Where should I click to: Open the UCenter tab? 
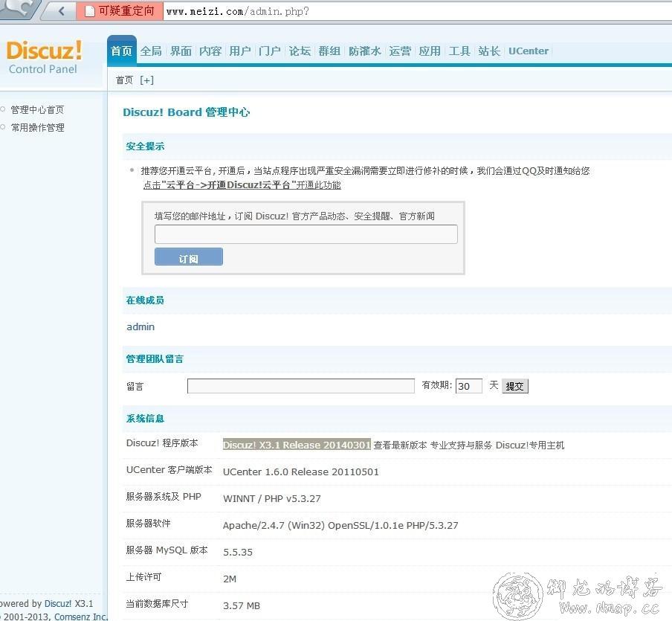pyautogui.click(x=529, y=51)
